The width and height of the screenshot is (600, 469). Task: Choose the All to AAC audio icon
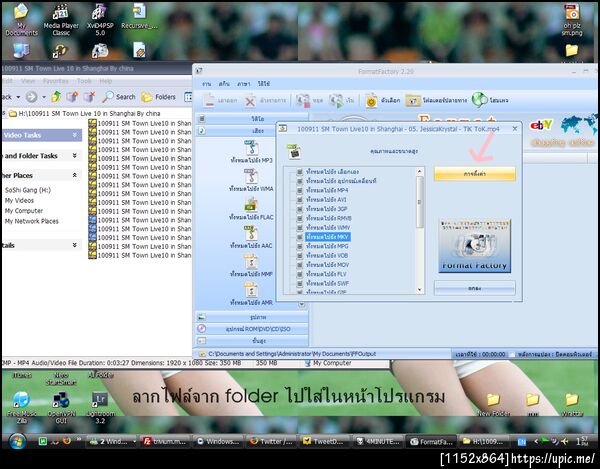pos(251,233)
